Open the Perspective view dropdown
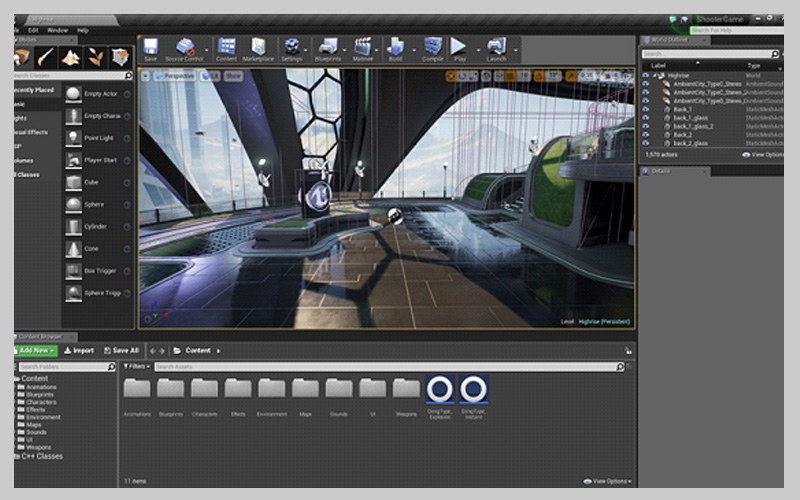This screenshot has width=800, height=500. tap(174, 76)
